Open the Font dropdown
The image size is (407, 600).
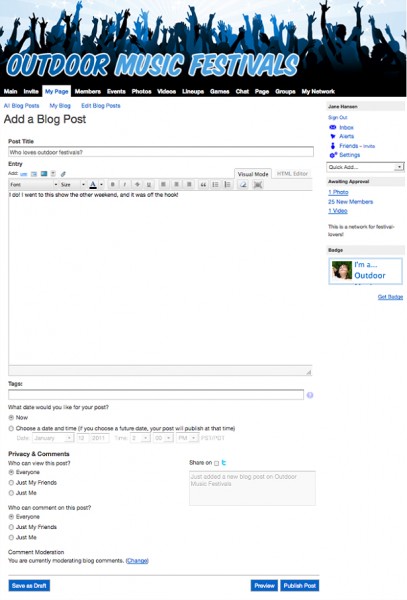33,185
